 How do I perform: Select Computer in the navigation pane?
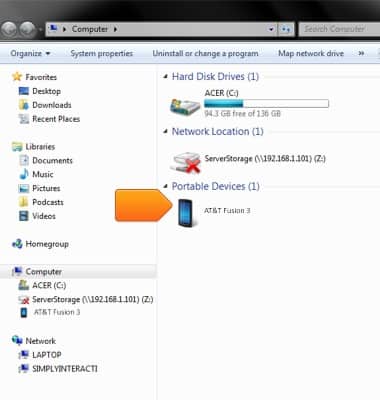tap(44, 272)
